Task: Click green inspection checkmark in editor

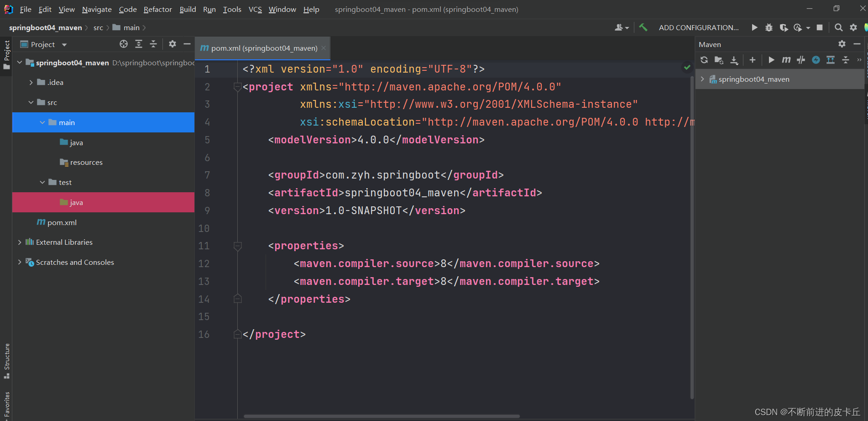Action: coord(687,68)
